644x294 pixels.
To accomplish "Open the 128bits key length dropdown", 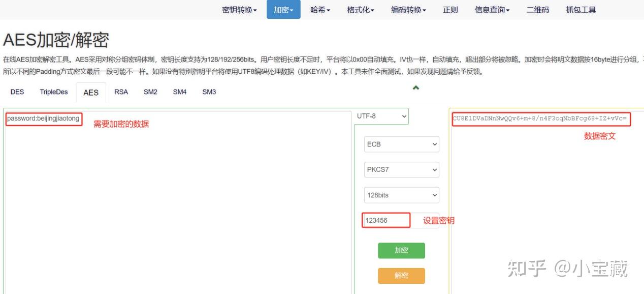I will 401,195.
